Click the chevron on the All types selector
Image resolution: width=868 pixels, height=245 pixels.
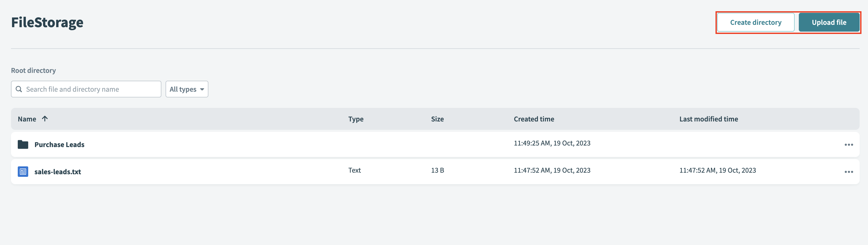click(x=202, y=89)
